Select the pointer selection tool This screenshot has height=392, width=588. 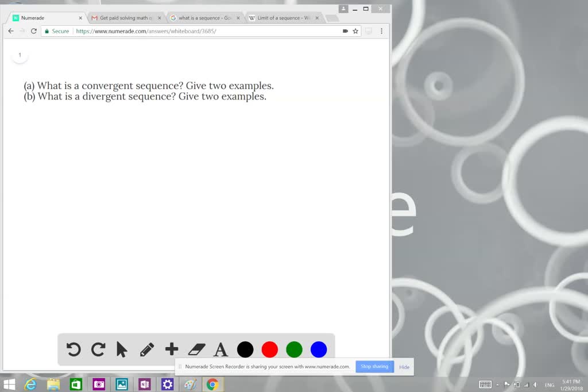coord(122,349)
